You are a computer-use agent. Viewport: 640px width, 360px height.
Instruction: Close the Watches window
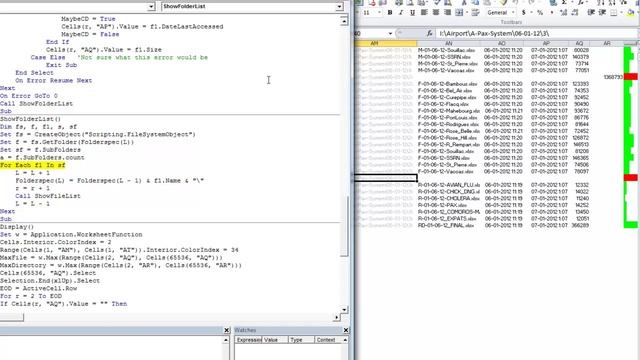coord(346,330)
